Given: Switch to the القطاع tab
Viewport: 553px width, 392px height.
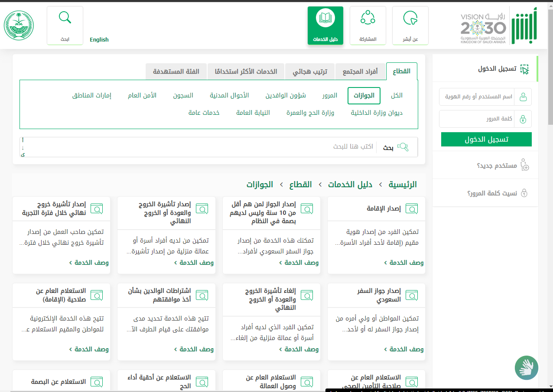Looking at the screenshot, I should point(402,71).
